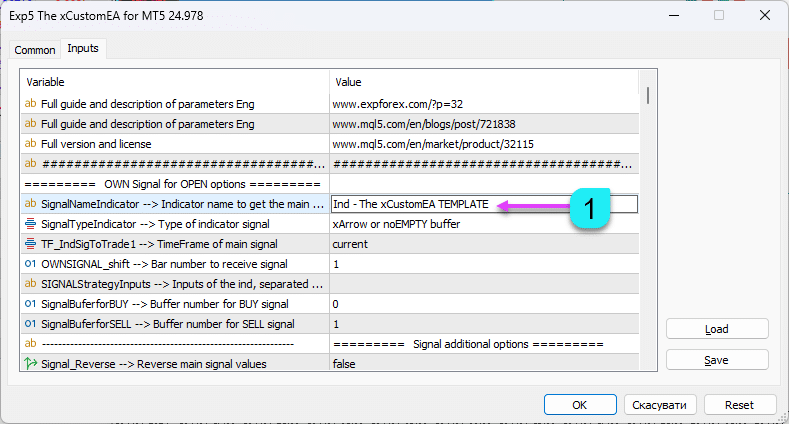Screen dimensions: 789x424
Task: Click the Reset button
Action: click(739, 405)
